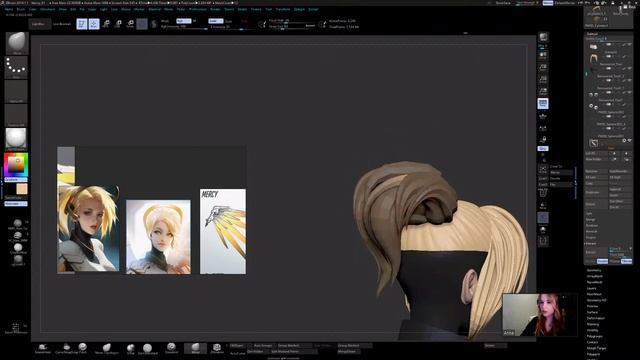Toggle Live Boolean mode
The height and width of the screenshot is (360, 640).
pos(62,24)
